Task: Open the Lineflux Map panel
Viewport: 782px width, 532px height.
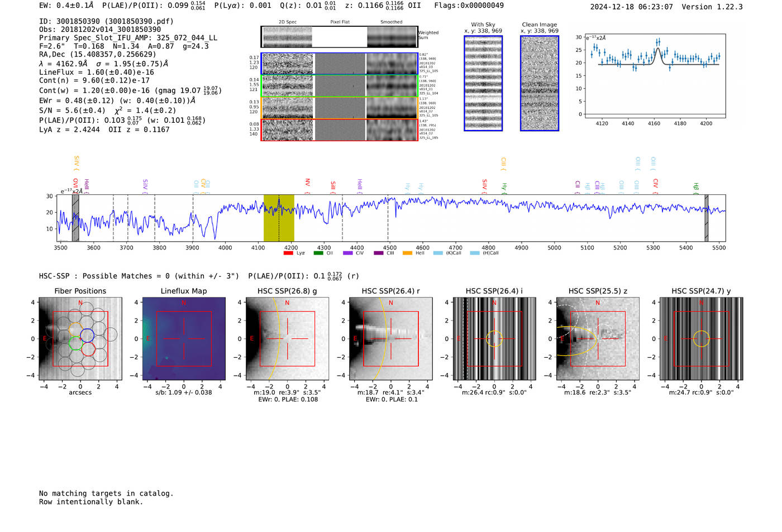Action: pyautogui.click(x=184, y=339)
